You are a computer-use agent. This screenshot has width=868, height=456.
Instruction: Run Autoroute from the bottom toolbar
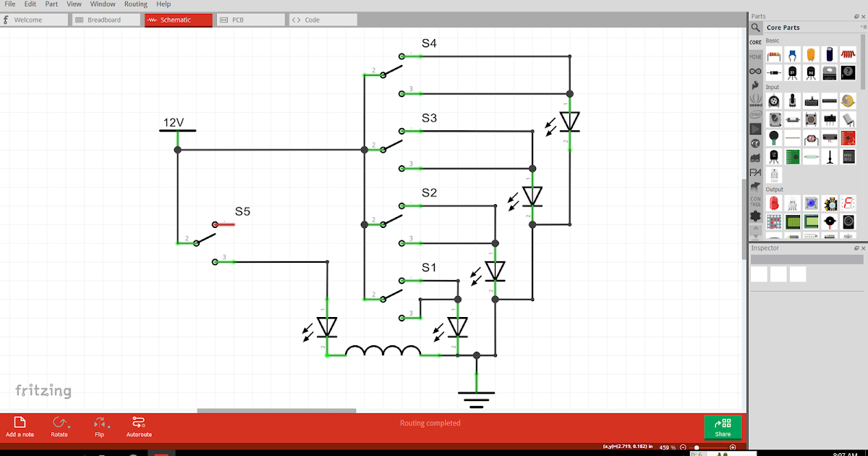click(139, 423)
